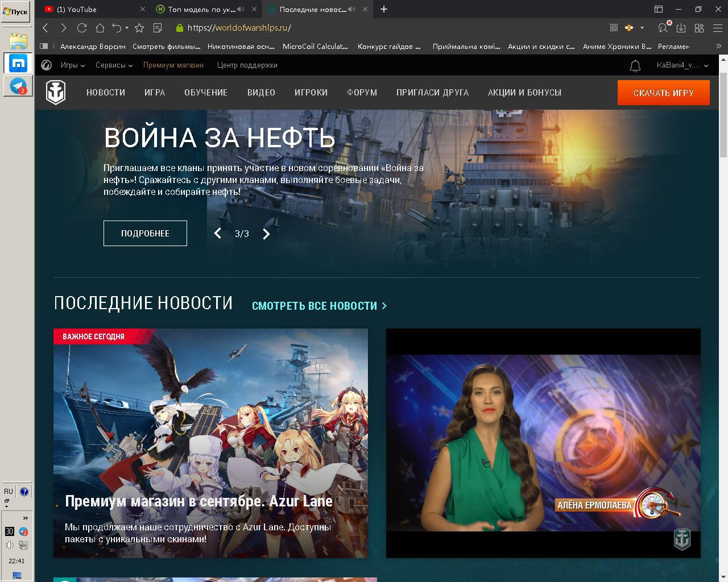Open the ИГРОКИ menu item
The height and width of the screenshot is (582, 728).
click(311, 93)
